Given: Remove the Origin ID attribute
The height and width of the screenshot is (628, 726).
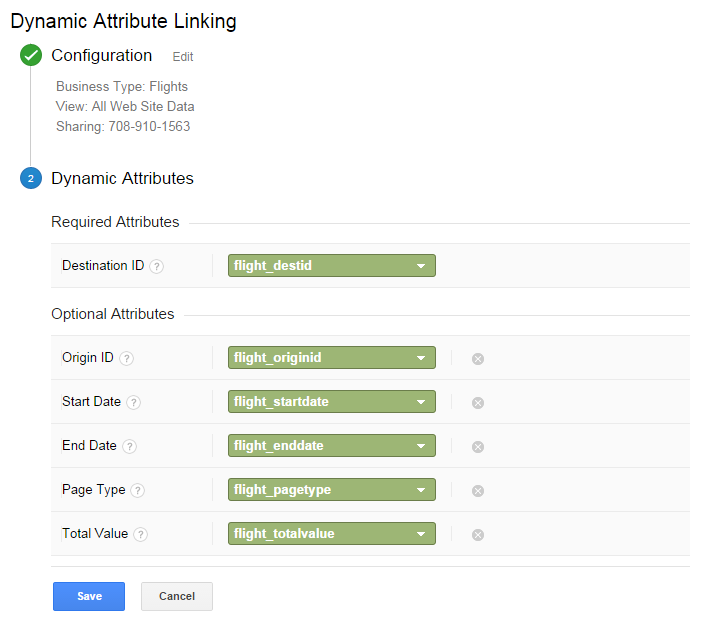Looking at the screenshot, I should point(478,358).
